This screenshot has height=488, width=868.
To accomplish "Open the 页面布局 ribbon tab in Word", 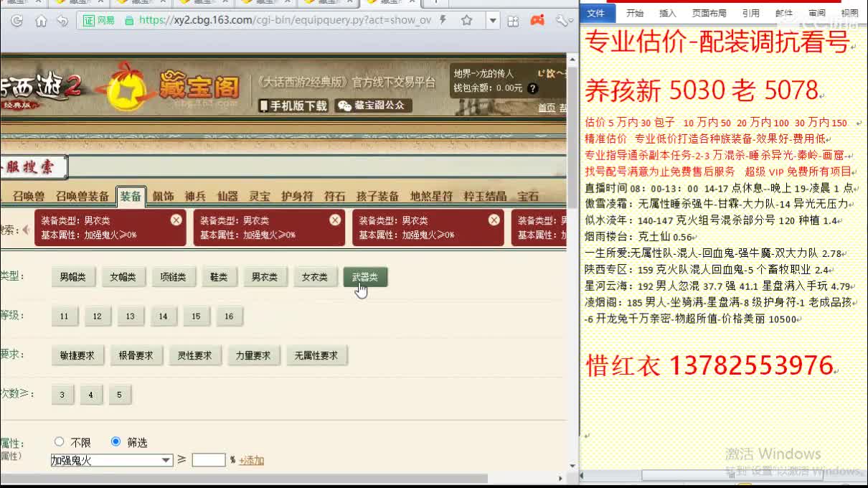I will 709,12.
